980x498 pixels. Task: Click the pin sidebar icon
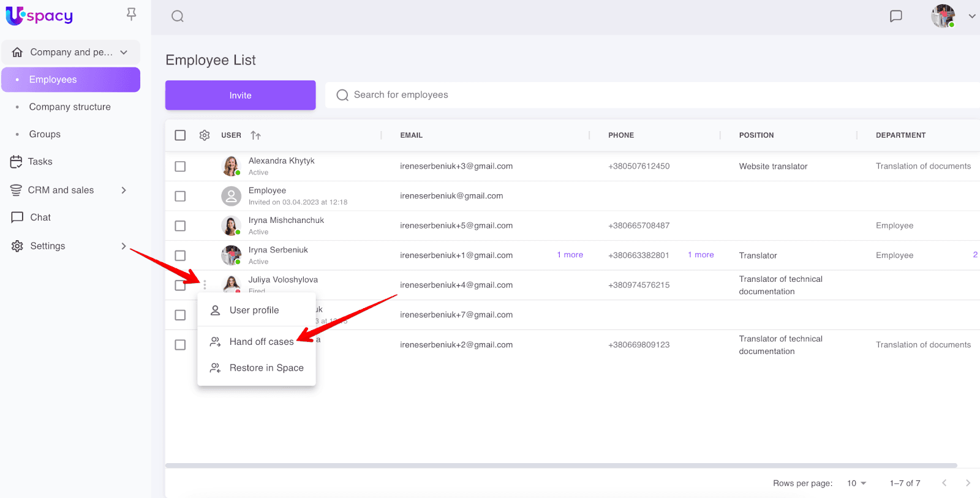[x=131, y=14]
